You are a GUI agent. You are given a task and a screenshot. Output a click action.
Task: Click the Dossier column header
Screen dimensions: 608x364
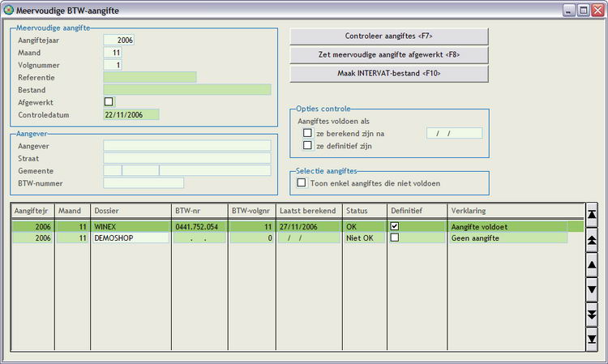point(131,211)
